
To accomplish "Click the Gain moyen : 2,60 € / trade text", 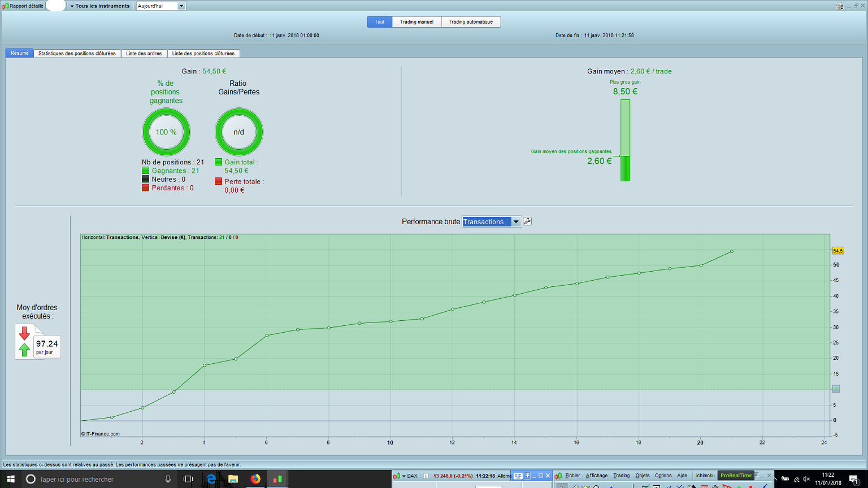I will tap(630, 71).
